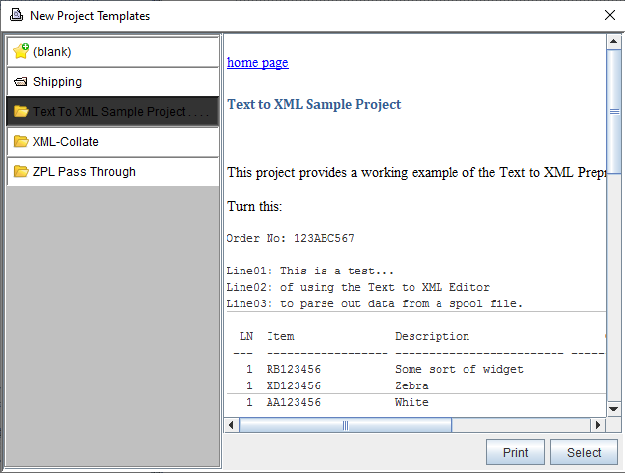Click the vertical scrollbar thumb

(x=614, y=112)
